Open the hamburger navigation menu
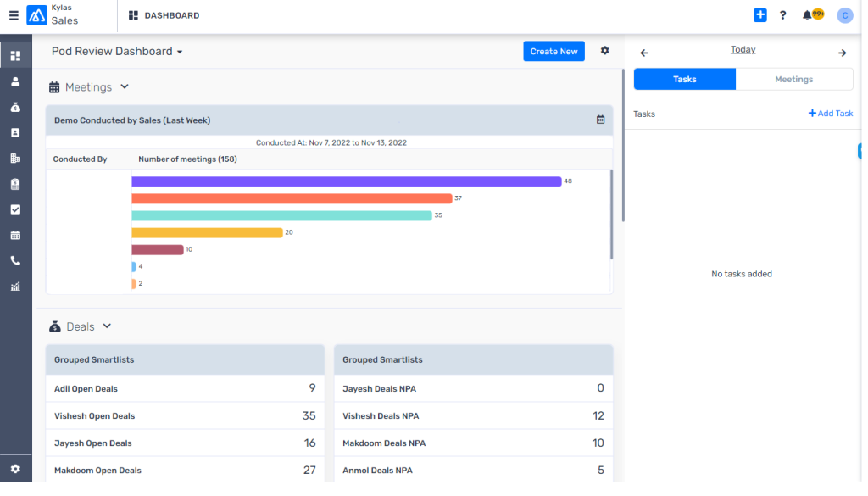This screenshot has width=868, height=496. pyautogui.click(x=14, y=15)
